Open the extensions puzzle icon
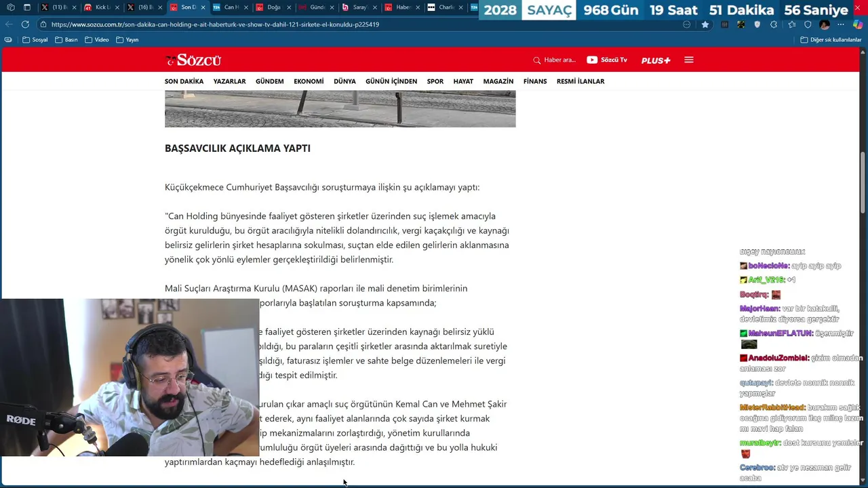 [774, 24]
